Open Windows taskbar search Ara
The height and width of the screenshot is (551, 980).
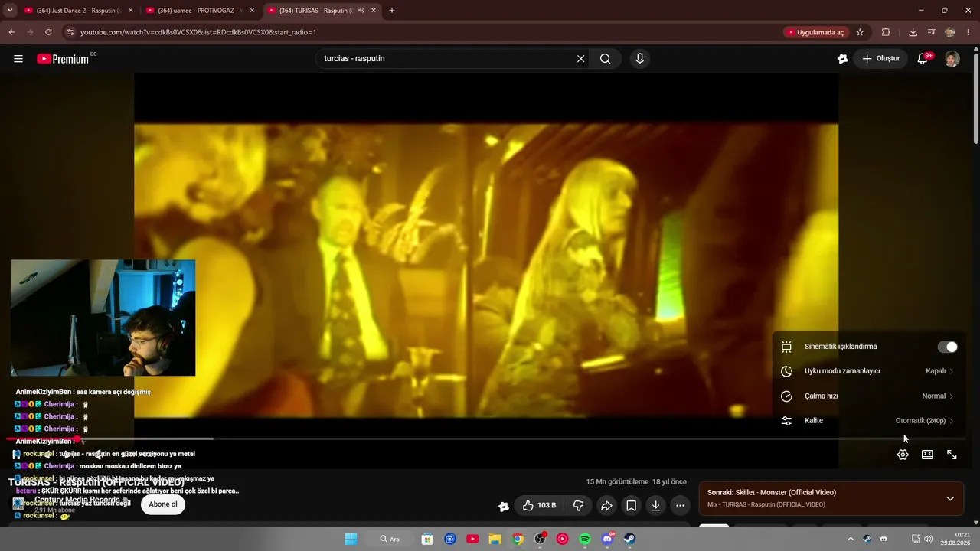[x=390, y=539]
